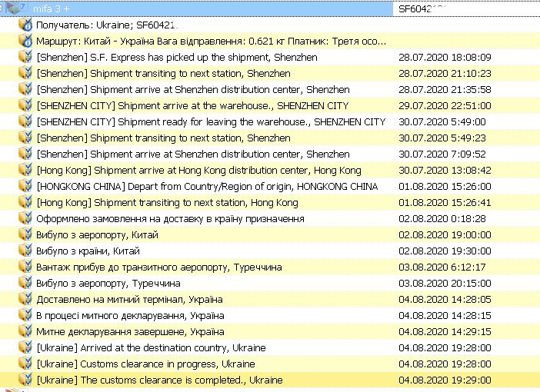Click the package icon for 'S.F. Express has picked up'
This screenshot has width=540, height=392.
tap(25, 57)
